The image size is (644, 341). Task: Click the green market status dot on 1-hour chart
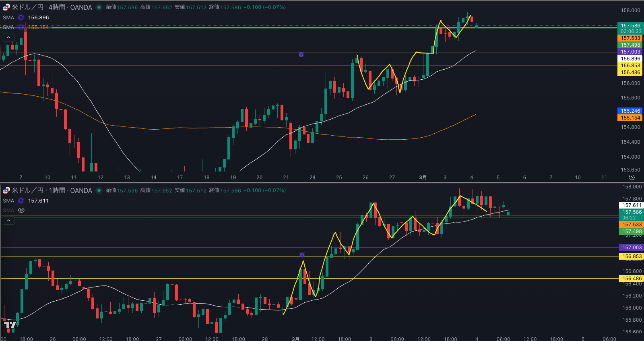(x=99, y=190)
